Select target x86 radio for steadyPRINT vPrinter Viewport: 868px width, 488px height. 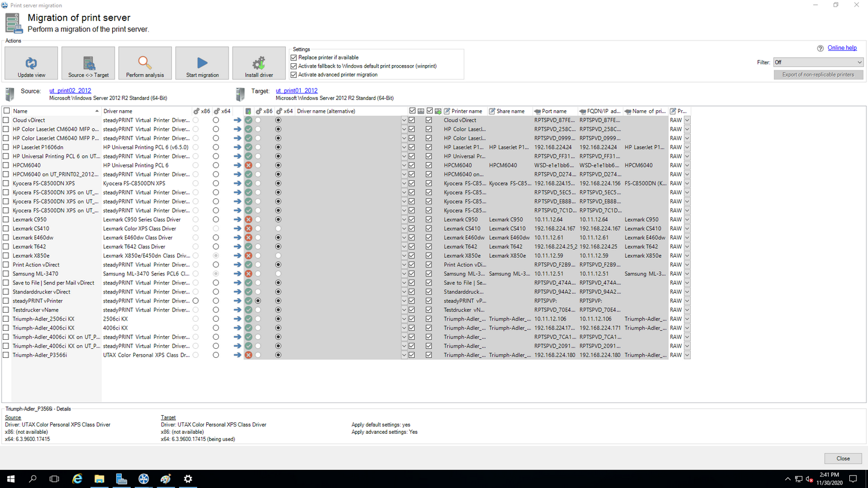258,301
